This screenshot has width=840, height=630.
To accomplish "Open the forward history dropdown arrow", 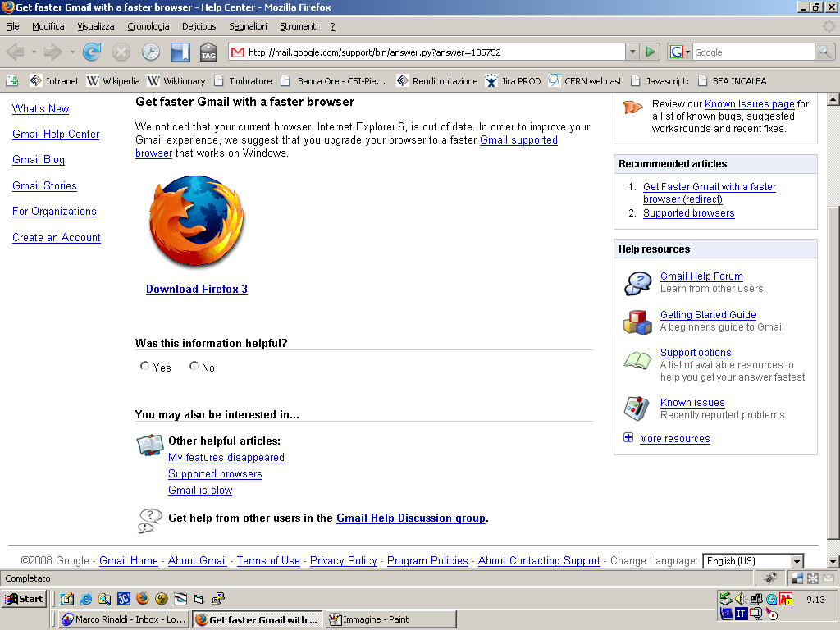I will (x=72, y=52).
